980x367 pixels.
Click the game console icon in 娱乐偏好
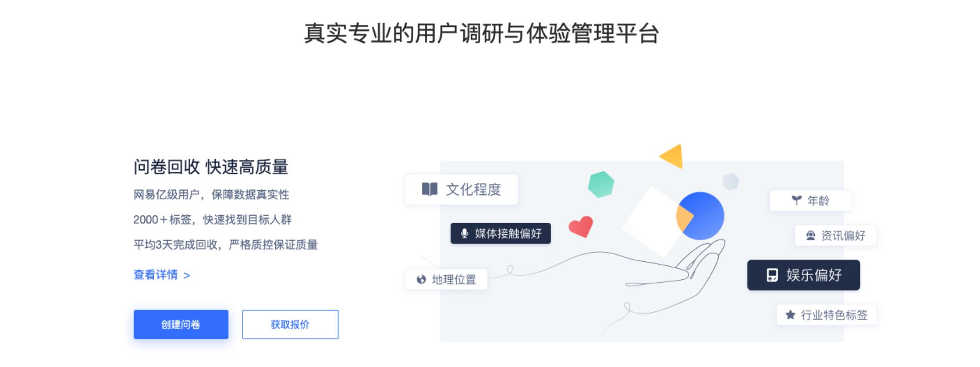771,275
